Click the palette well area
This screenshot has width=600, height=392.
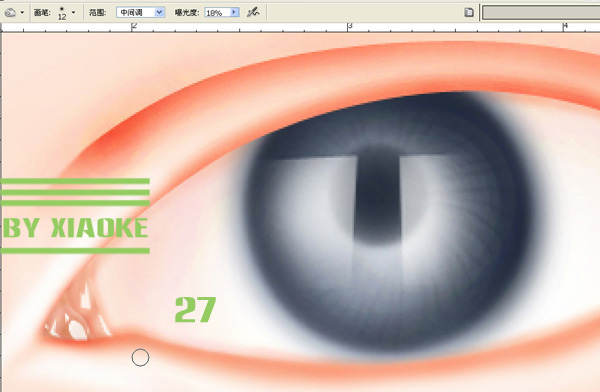pos(541,13)
